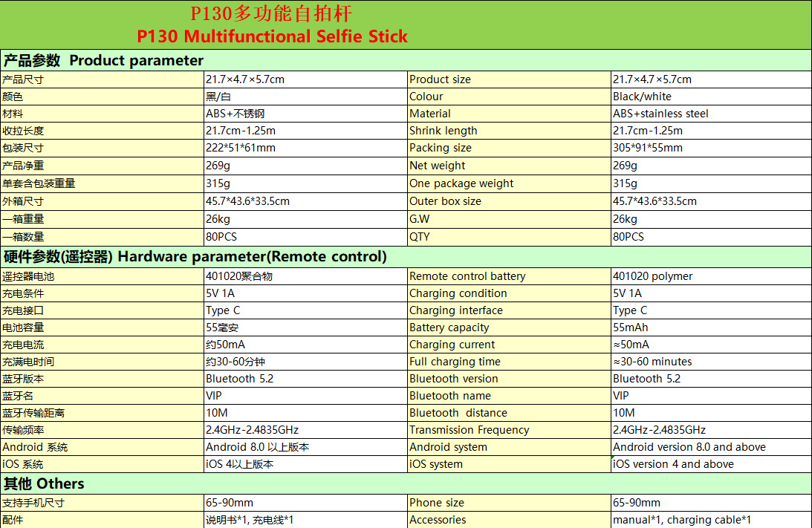812x528 pixels.
Task: Select Hardware parameter(Remote control) header row
Action: click(x=406, y=257)
